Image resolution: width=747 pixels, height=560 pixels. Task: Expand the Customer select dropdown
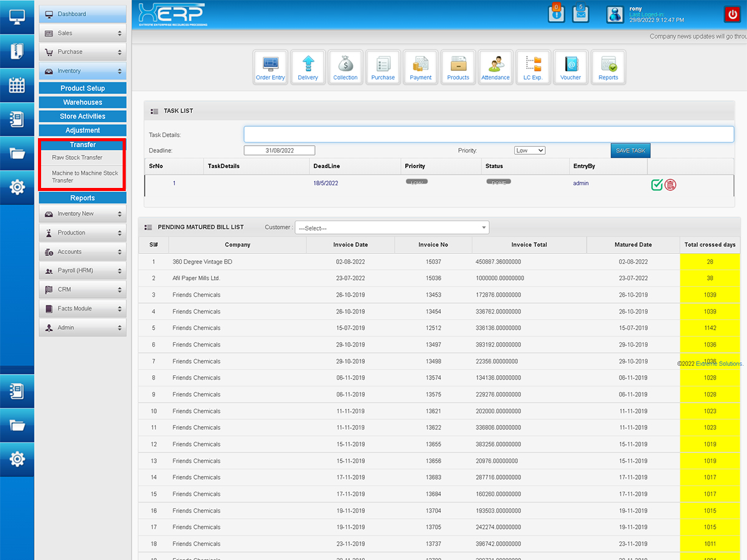coord(392,228)
